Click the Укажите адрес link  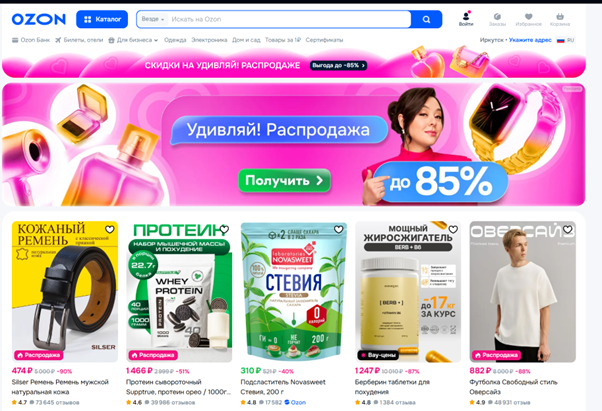[x=530, y=40]
